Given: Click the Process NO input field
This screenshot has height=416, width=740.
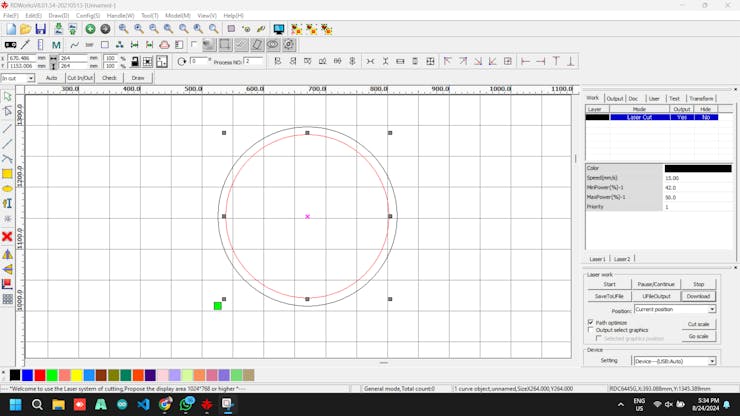Looking at the screenshot, I should click(x=253, y=61).
